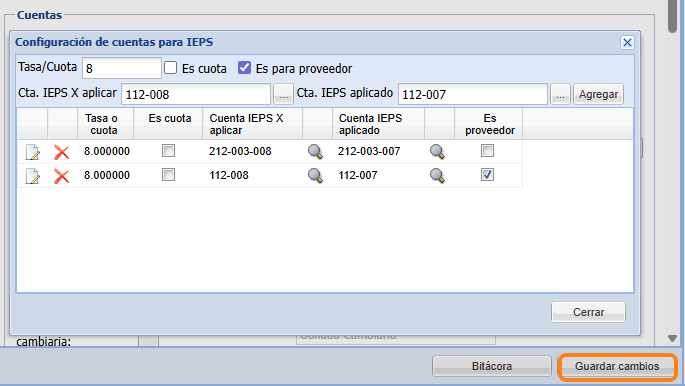Sort by 'Es cuota' column header

point(169,124)
